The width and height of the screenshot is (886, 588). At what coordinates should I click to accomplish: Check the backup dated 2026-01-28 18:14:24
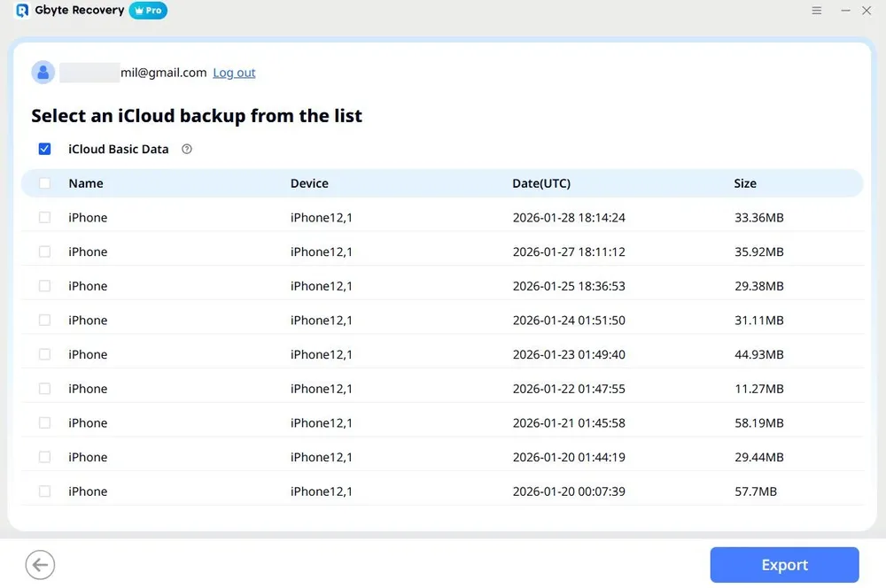click(x=44, y=217)
